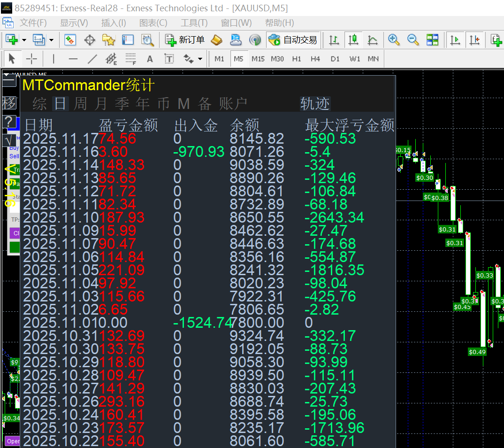Select the cursor arrow tool

click(12, 59)
